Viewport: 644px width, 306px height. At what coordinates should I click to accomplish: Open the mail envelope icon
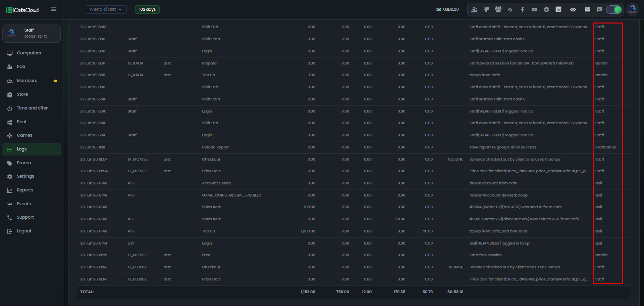[x=587, y=9]
